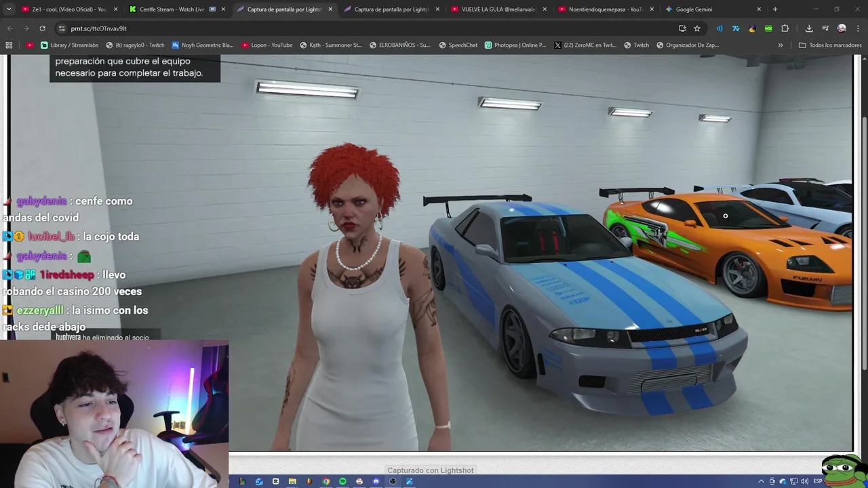Open the Kqth - Summoner St... bookmark
Viewport: 868px width, 488px height.
[331, 45]
